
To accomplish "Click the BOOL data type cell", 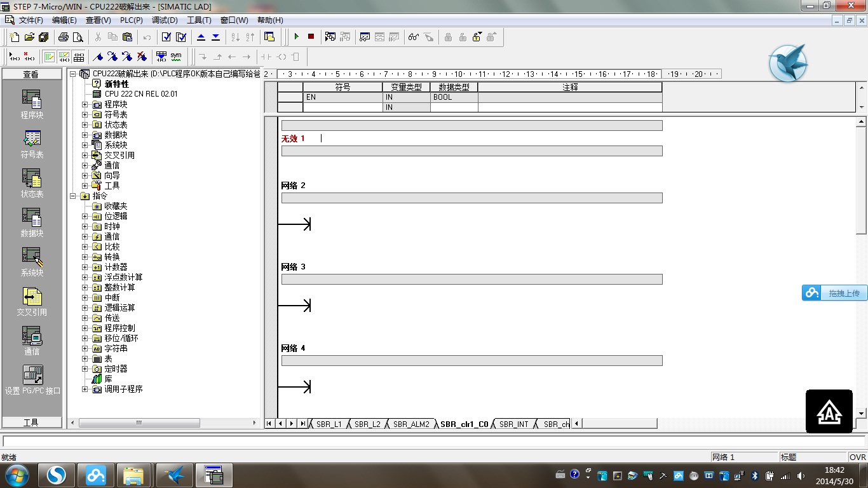I will [x=454, y=97].
